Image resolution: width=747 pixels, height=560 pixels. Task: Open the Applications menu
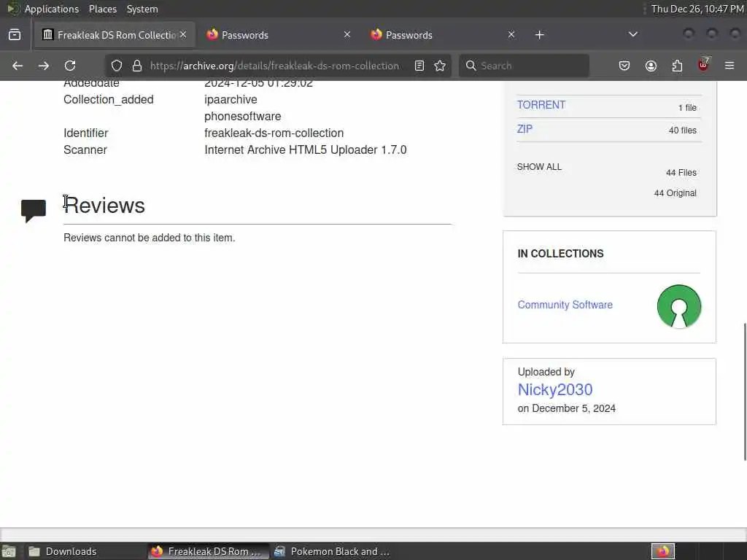(52, 9)
